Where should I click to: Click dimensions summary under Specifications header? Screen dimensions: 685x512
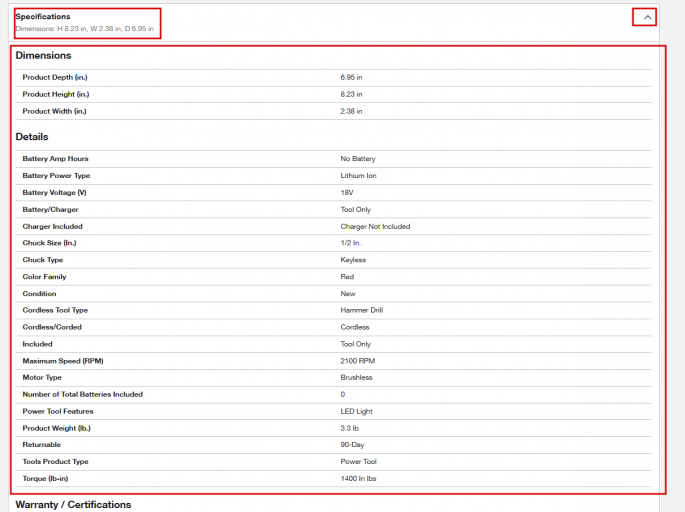84,29
